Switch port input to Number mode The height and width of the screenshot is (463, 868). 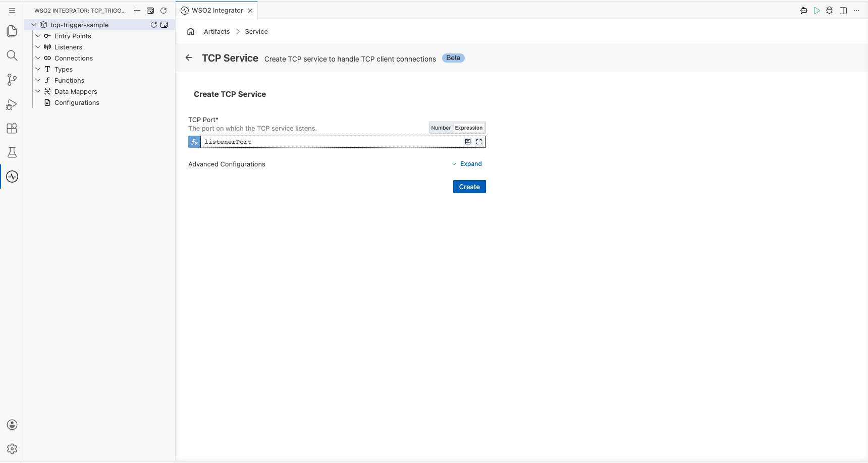[441, 128]
